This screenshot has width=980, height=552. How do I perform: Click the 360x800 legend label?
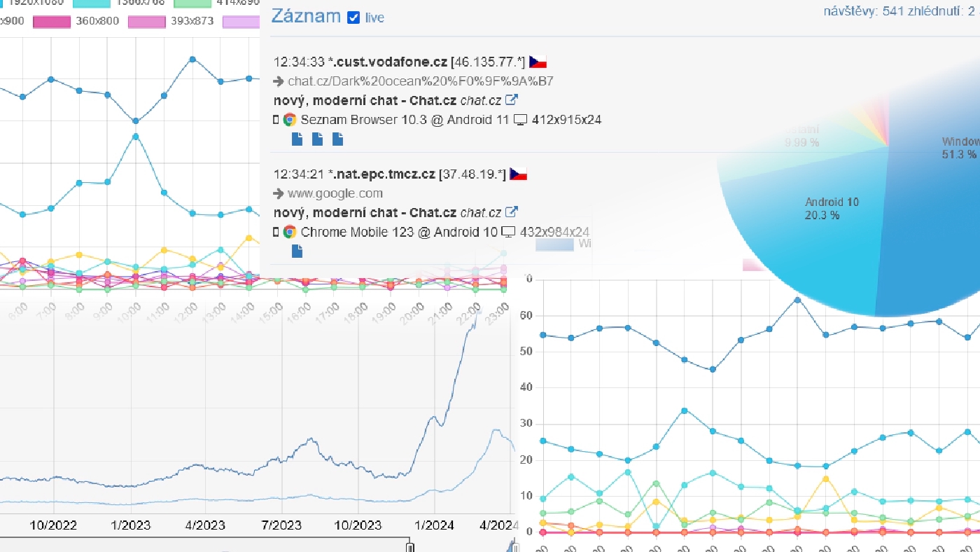pos(97,21)
